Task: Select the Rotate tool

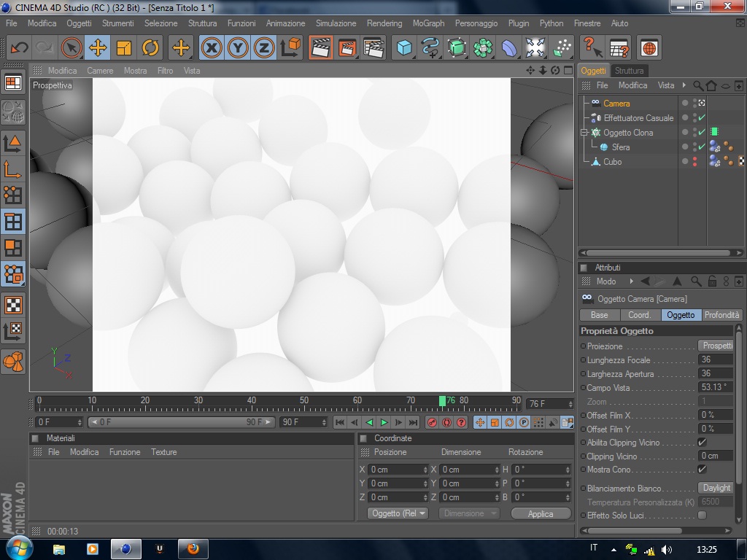Action: coord(150,48)
